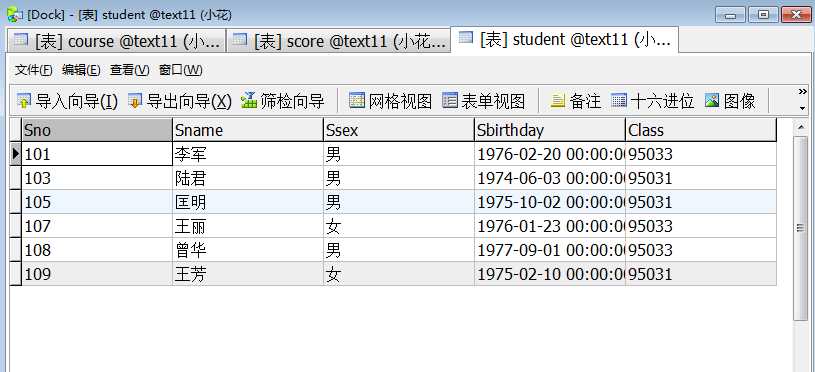Click 网格视图 toolbar label
Viewport: 815px width, 372px height.
(400, 101)
